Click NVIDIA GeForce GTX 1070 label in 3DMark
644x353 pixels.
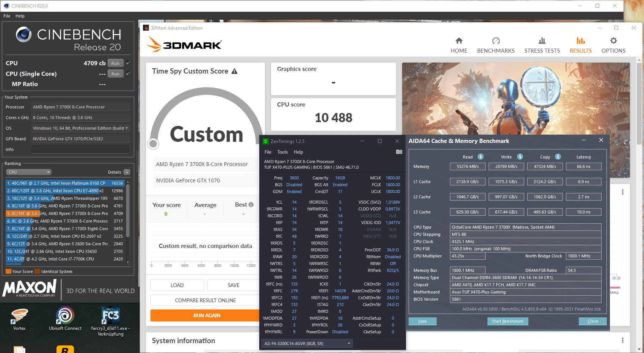point(188,180)
